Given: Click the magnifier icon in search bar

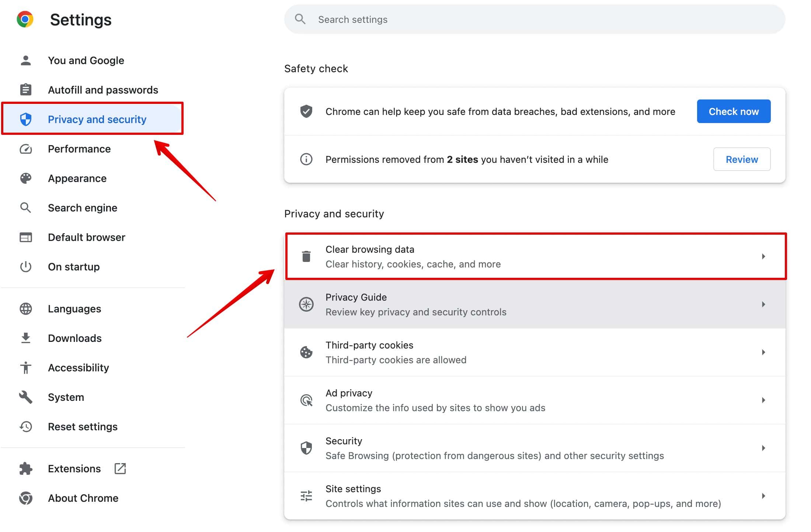Looking at the screenshot, I should 300,19.
